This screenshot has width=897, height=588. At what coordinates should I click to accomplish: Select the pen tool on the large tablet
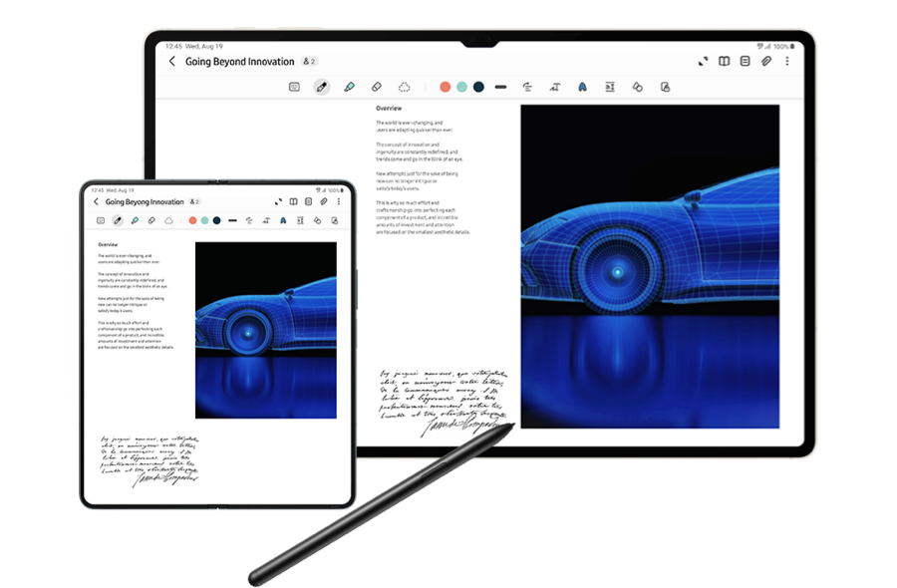point(321,88)
